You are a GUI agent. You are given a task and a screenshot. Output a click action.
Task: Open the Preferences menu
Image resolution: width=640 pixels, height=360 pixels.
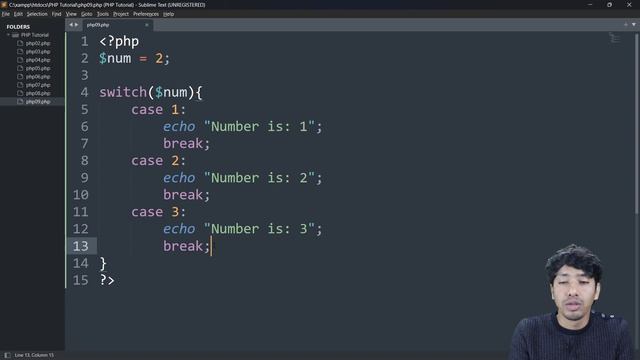146,14
